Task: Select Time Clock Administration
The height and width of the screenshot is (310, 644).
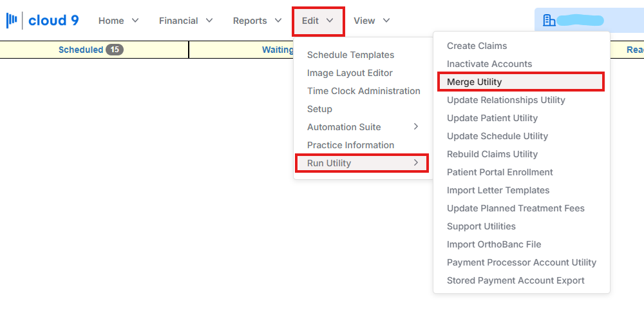Action: click(x=363, y=91)
